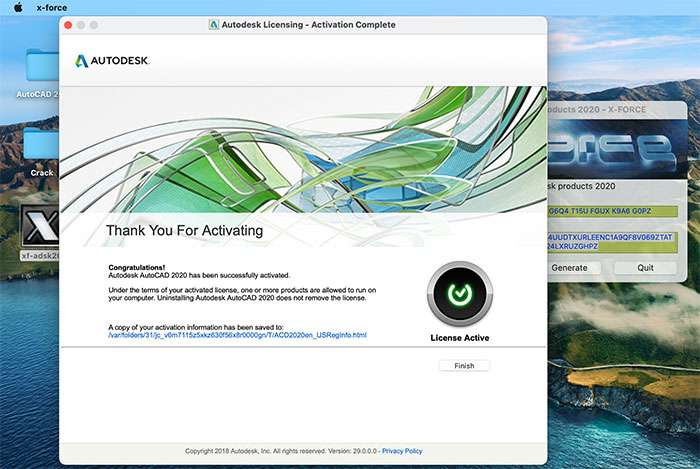
Task: Select the Crack folder on the desktop
Action: click(42, 144)
